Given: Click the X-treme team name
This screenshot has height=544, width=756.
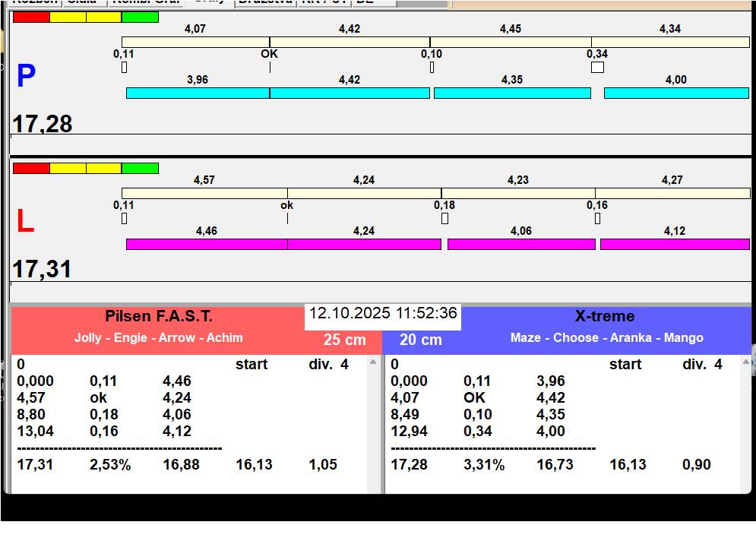Looking at the screenshot, I should click(605, 316).
